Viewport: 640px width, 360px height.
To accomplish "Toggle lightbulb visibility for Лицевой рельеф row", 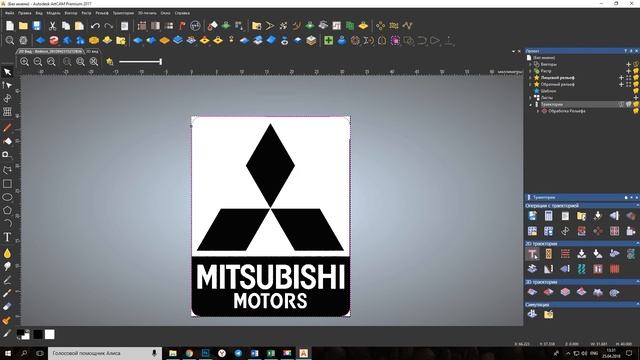I will click(x=636, y=78).
